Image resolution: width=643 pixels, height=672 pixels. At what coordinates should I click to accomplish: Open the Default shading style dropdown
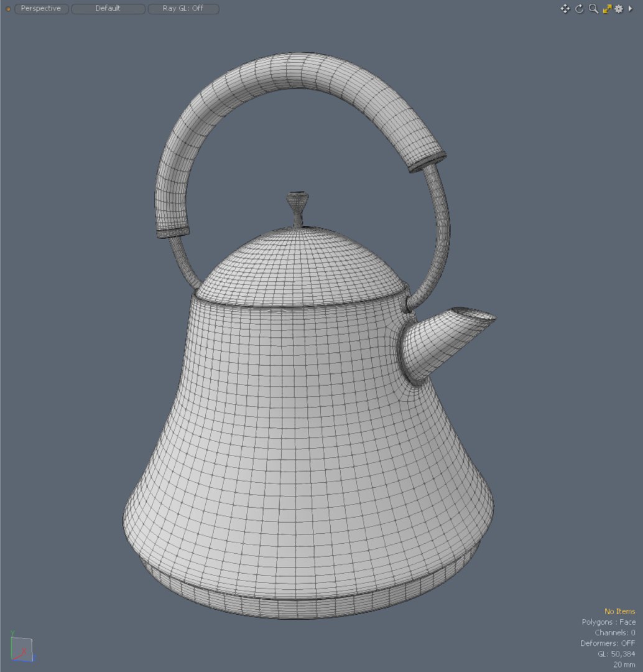click(108, 9)
